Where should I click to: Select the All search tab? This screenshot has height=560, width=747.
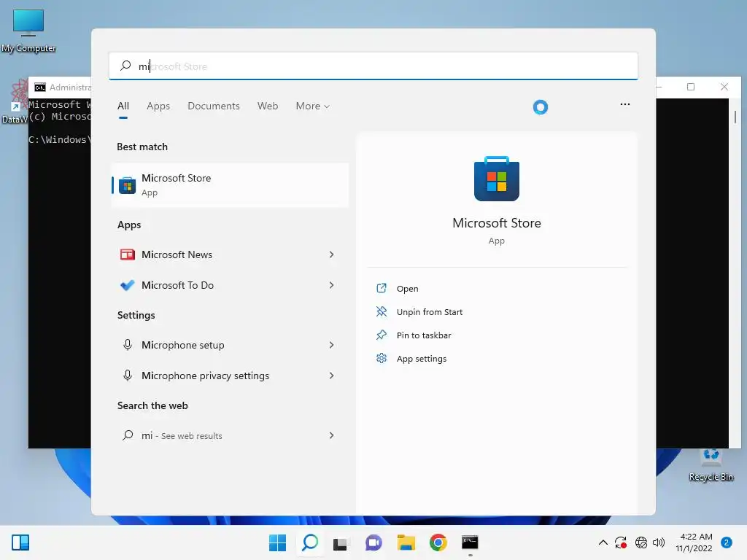pyautogui.click(x=123, y=106)
